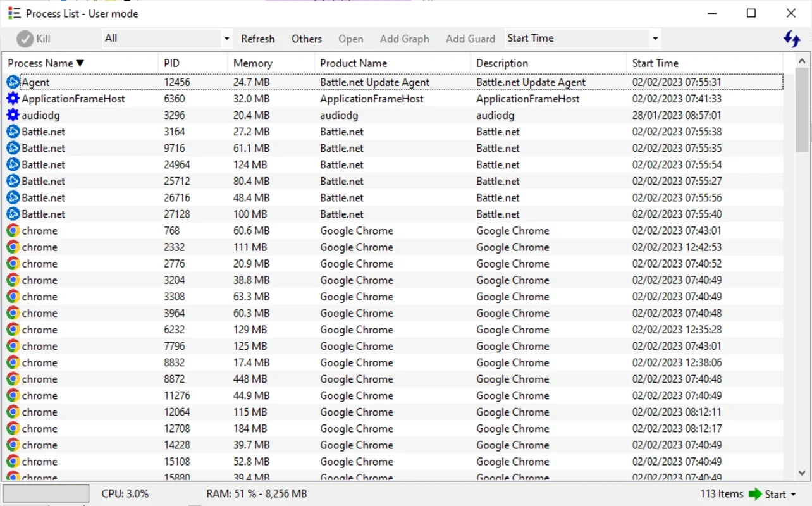Click the ApplicationFrameHost description cell
This screenshot has height=506, width=812.
(x=528, y=99)
